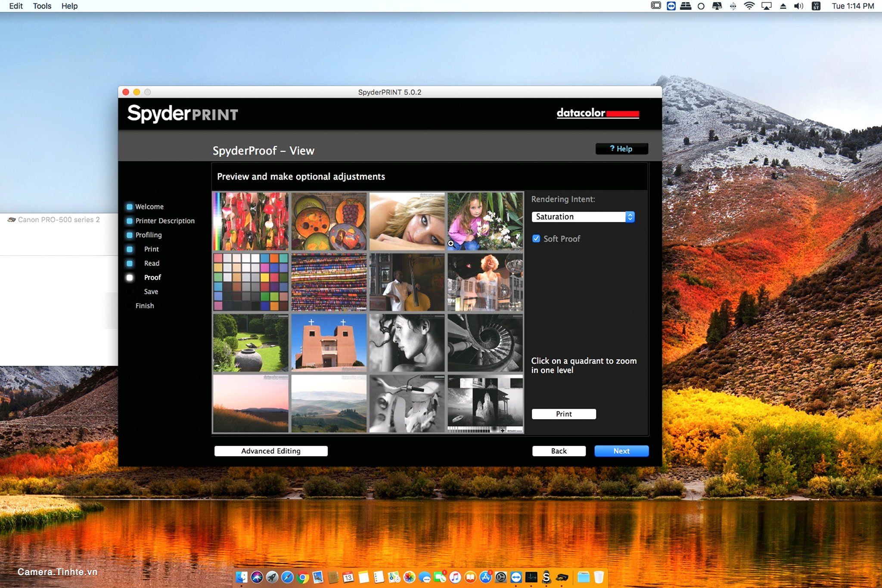Click the volume icon in menu bar
Screen dimensions: 882x588
pyautogui.click(x=799, y=6)
